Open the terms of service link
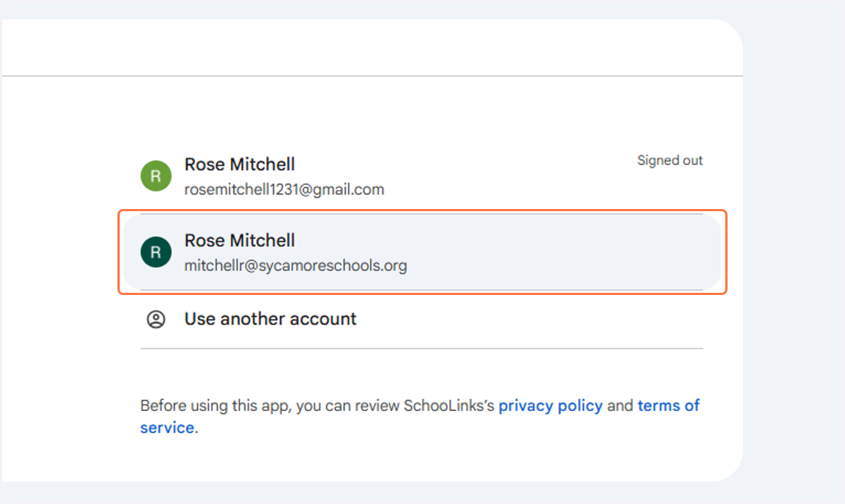The image size is (845, 504). [669, 406]
